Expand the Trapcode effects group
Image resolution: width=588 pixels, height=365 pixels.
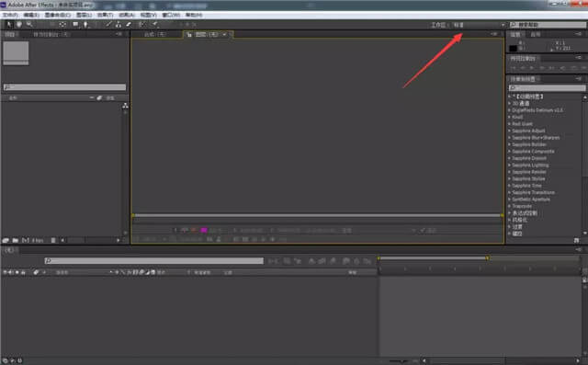(x=509, y=206)
